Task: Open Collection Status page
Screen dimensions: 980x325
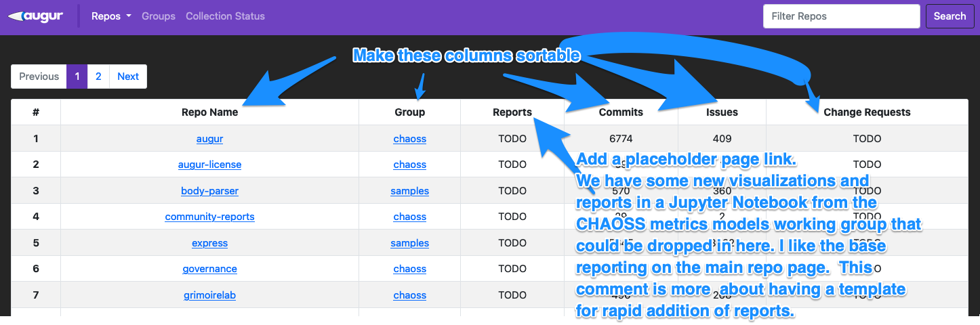Action: (x=226, y=16)
